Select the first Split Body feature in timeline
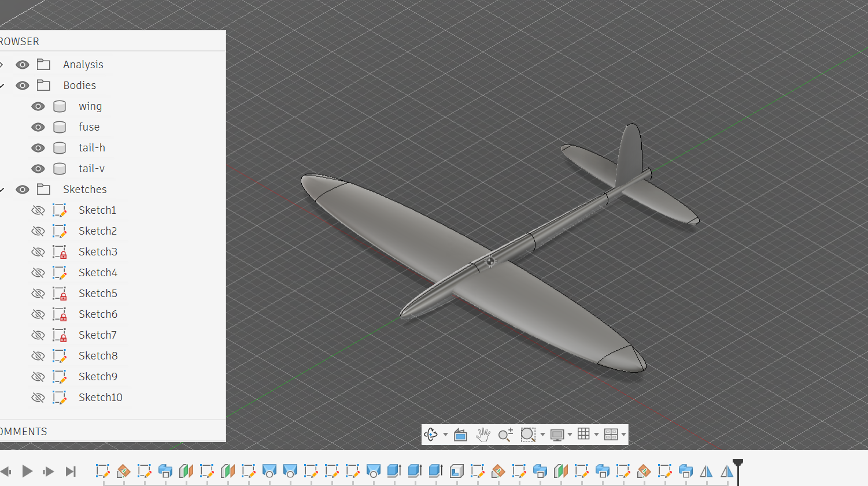Image resolution: width=868 pixels, height=486 pixels. coord(186,471)
